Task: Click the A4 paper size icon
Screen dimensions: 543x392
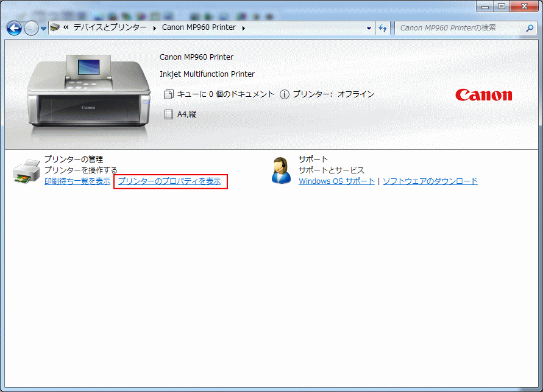Action: point(169,114)
